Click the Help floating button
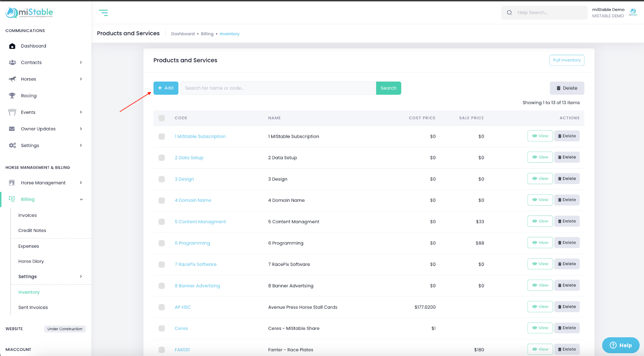Image resolution: width=644 pixels, height=356 pixels. [621, 345]
